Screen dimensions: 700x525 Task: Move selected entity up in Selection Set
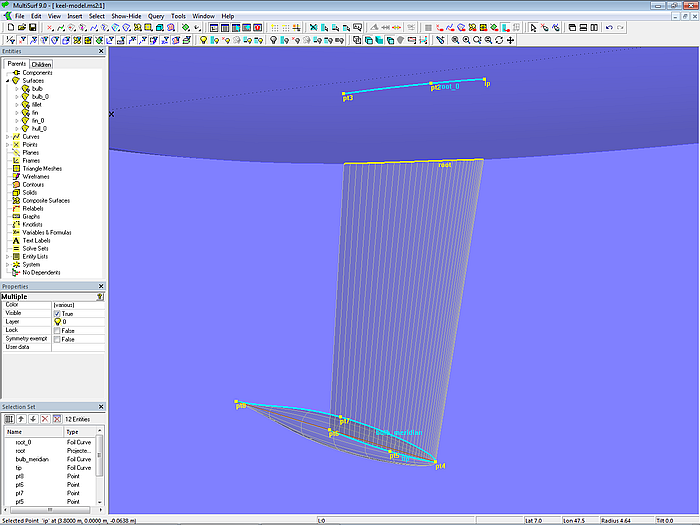pos(20,418)
